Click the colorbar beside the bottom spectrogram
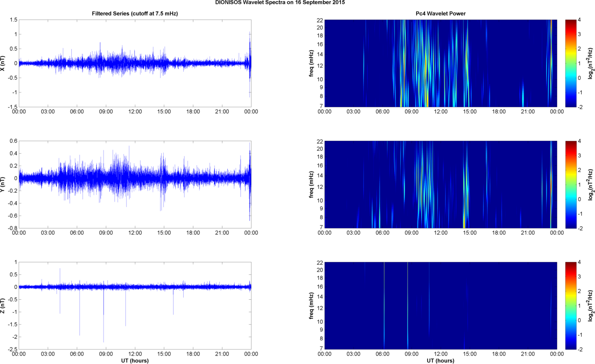This screenshot has height=364, width=595. (572, 305)
